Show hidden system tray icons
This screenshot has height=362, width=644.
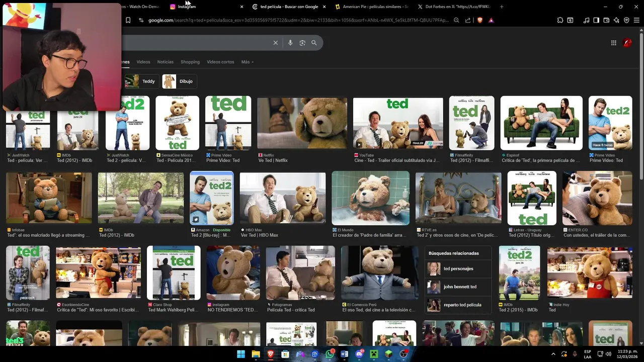(553, 354)
